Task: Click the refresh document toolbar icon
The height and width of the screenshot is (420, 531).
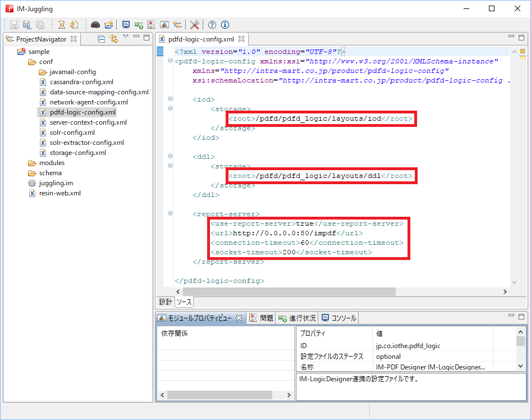Action: pos(74,25)
